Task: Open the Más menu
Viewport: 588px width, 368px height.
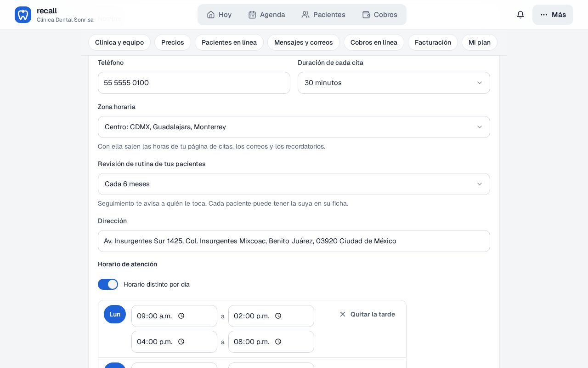Action: click(553, 15)
